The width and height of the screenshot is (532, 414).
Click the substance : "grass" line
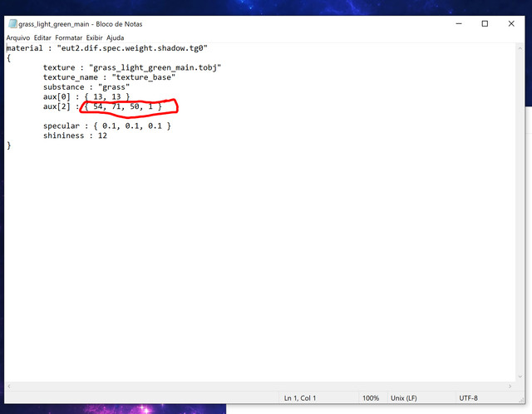(x=86, y=87)
